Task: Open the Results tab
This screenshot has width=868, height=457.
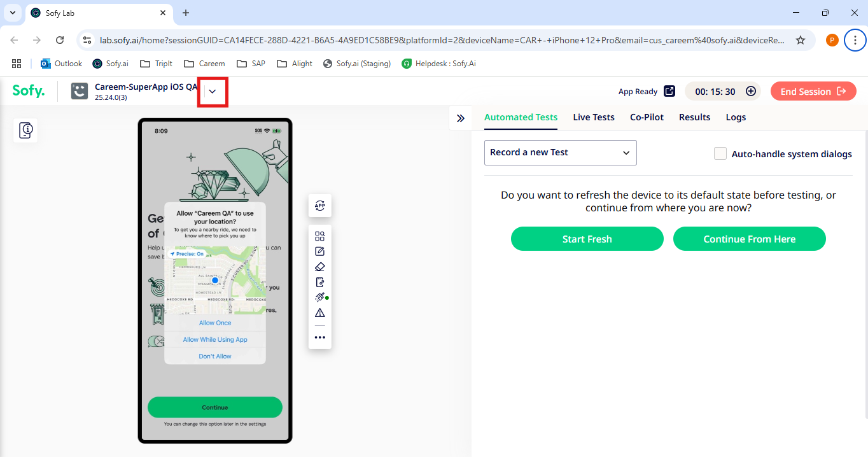Action: click(694, 117)
